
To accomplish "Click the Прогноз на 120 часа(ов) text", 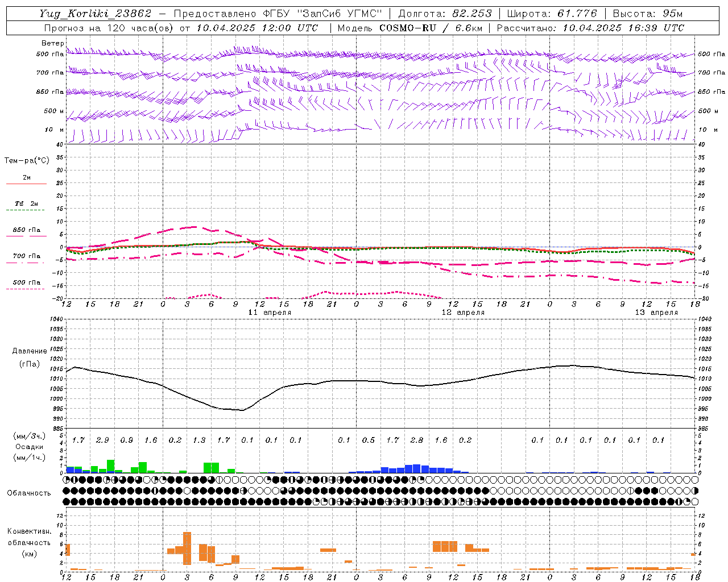I will pyautogui.click(x=109, y=28).
